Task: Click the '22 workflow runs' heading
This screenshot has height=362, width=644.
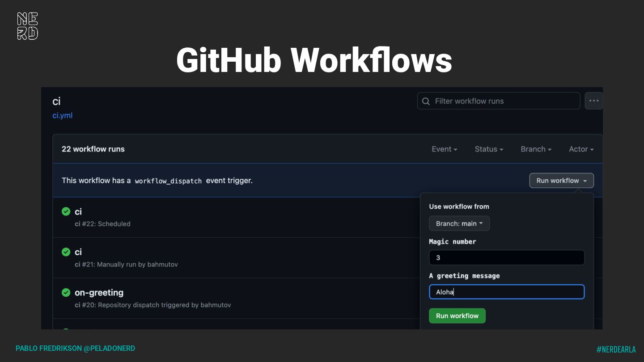Action: [93, 149]
